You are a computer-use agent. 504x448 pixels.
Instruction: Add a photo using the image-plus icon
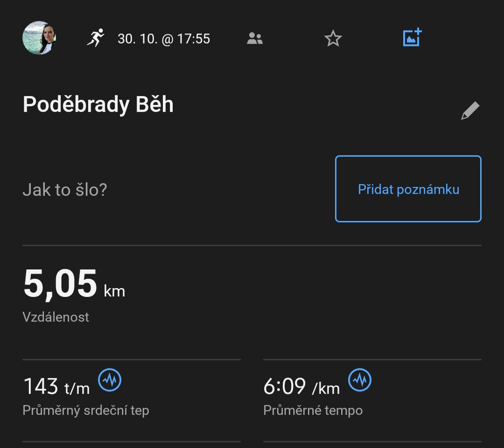412,38
